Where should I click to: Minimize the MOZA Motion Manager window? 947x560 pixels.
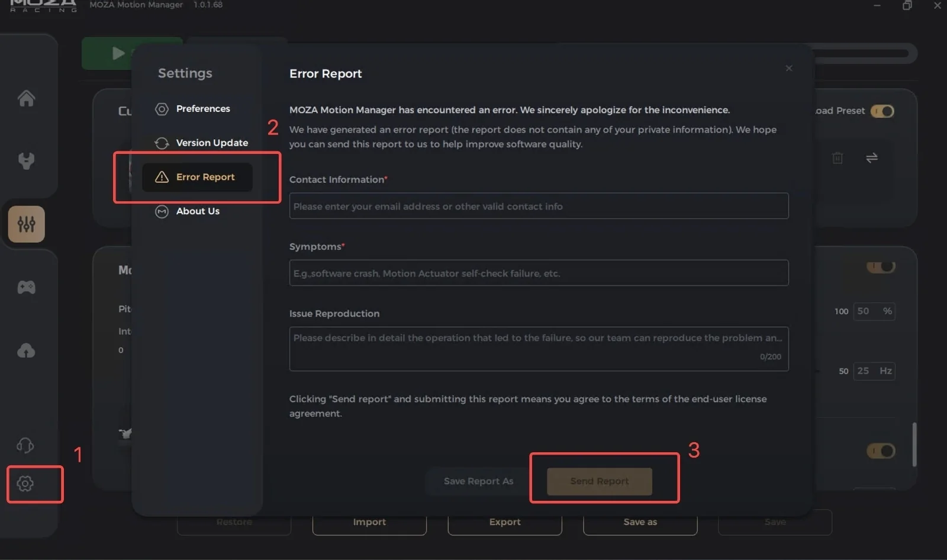[877, 5]
